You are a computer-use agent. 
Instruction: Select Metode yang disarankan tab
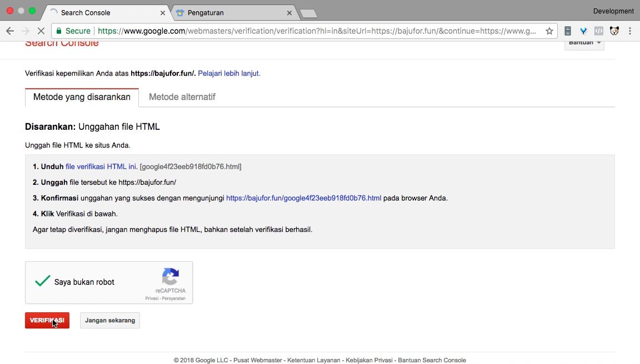(82, 98)
